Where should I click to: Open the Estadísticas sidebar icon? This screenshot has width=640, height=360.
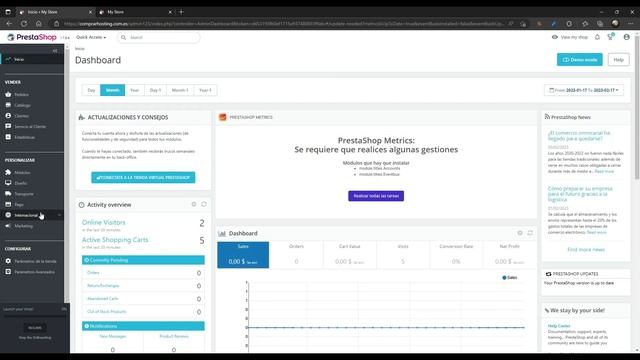[8, 137]
